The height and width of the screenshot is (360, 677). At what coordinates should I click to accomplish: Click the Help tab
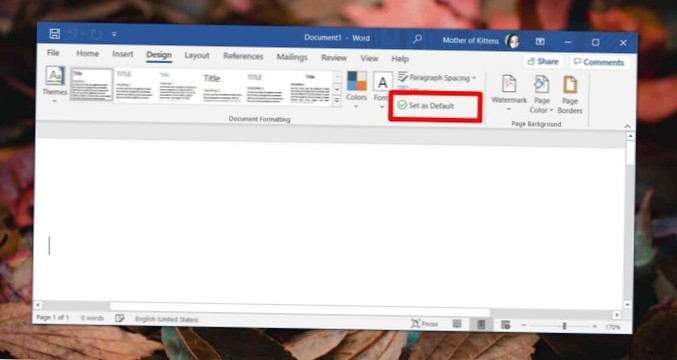400,59
